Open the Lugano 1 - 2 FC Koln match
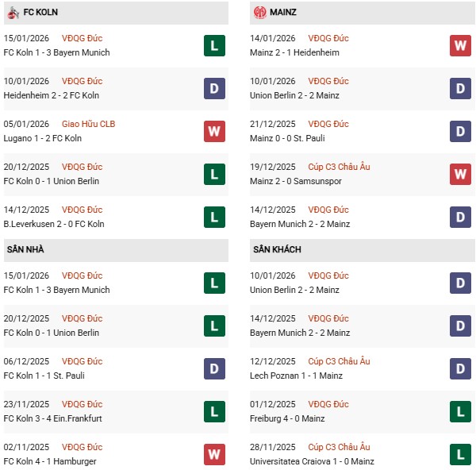The width and height of the screenshot is (476, 470). (x=43, y=138)
